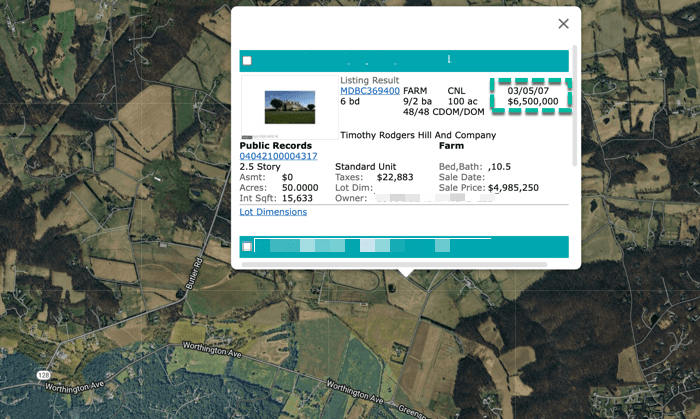
Task: Click the Timothy Rodgers Hill And Company text
Action: tap(418, 134)
